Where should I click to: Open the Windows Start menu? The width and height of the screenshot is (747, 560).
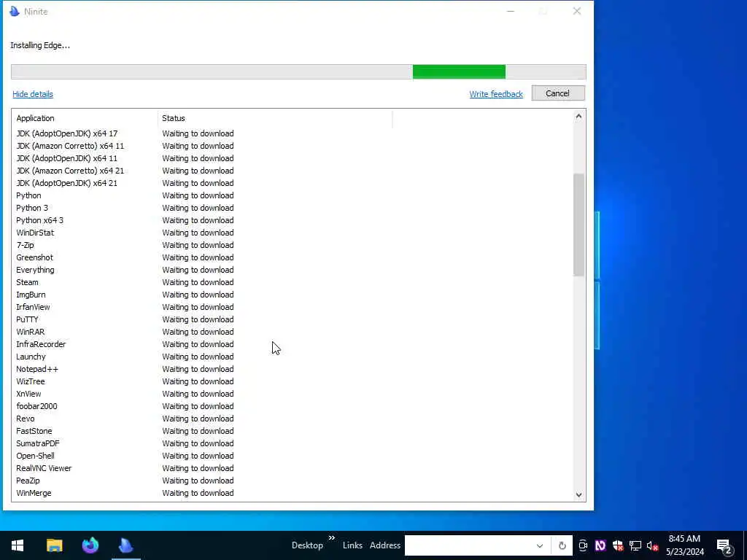(x=18, y=545)
